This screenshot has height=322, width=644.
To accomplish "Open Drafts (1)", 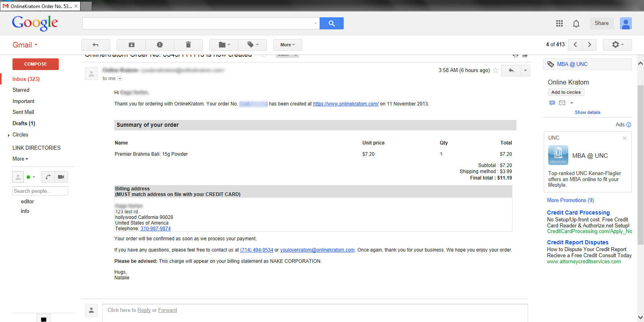I will click(x=24, y=124).
